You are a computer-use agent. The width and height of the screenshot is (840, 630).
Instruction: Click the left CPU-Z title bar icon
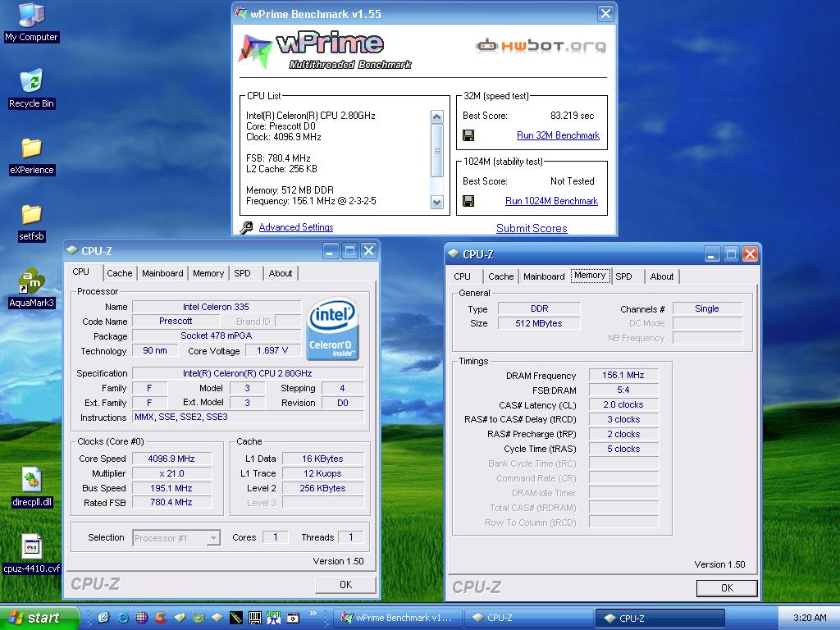[72, 250]
